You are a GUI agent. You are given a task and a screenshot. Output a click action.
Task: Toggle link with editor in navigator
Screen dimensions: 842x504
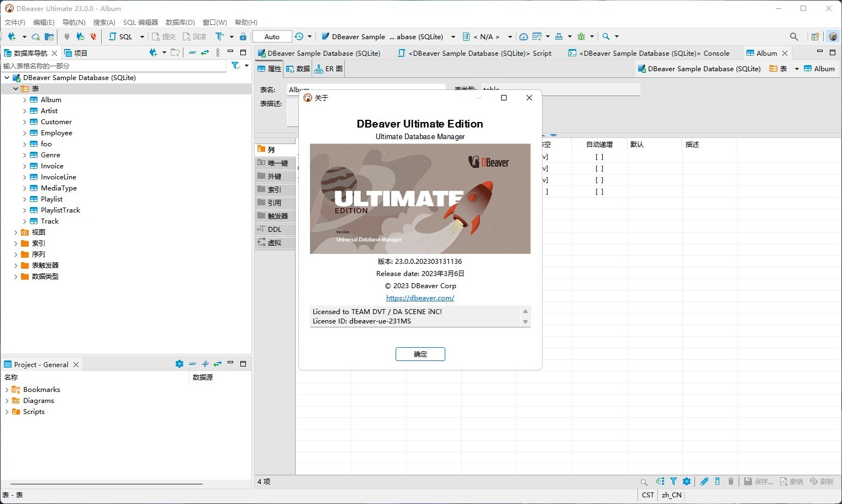pos(205,52)
